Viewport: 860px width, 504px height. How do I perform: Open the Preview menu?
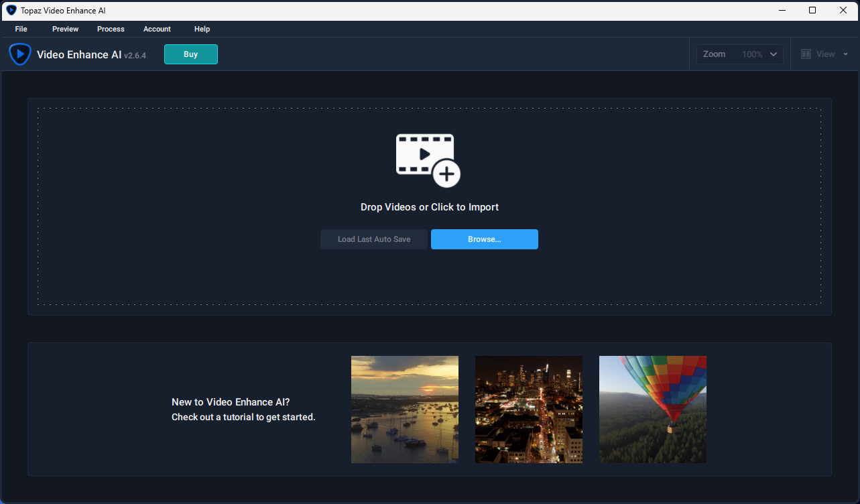click(65, 29)
